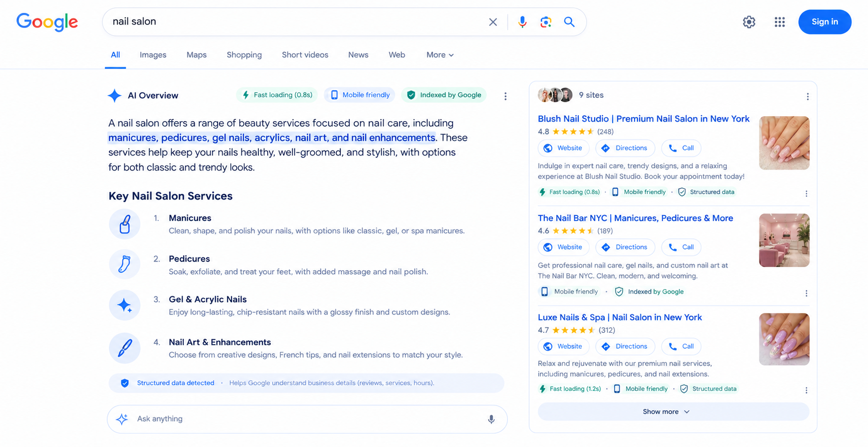Switch to the Maps tab

click(196, 55)
